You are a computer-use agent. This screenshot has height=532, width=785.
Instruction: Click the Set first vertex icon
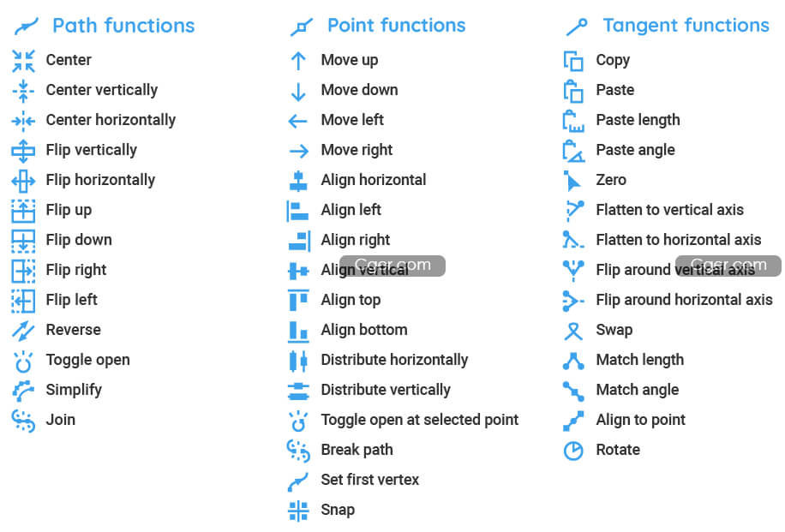pos(298,481)
